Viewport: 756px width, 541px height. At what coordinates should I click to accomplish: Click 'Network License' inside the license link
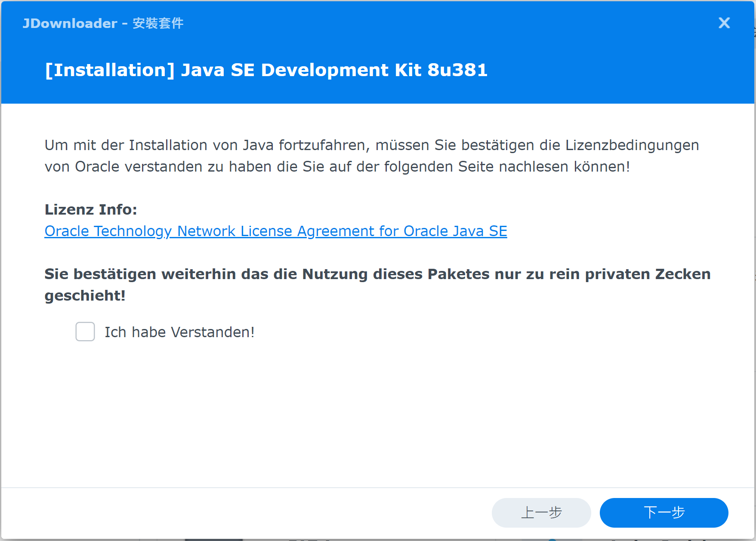click(x=235, y=231)
